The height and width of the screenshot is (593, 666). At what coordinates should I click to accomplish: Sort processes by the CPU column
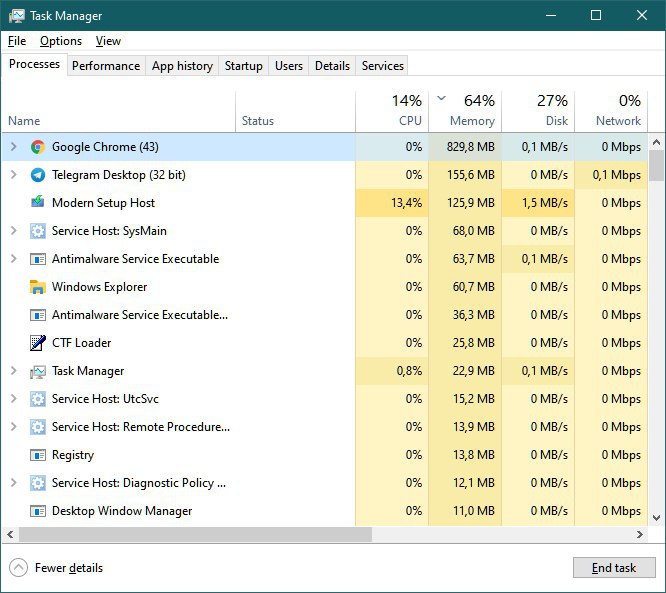coord(392,111)
